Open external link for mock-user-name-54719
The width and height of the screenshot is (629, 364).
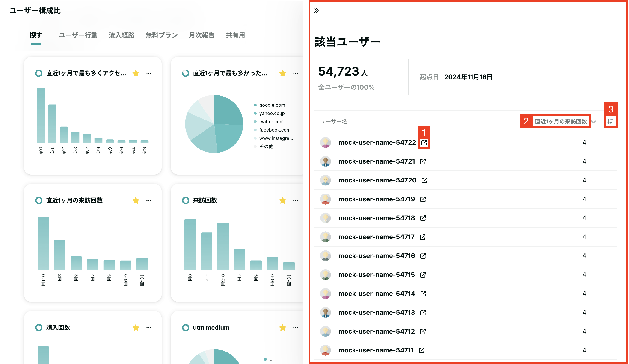pos(423,199)
